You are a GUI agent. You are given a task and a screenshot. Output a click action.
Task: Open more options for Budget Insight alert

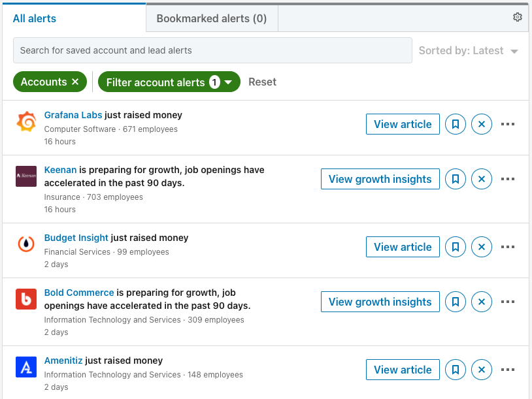click(x=508, y=247)
